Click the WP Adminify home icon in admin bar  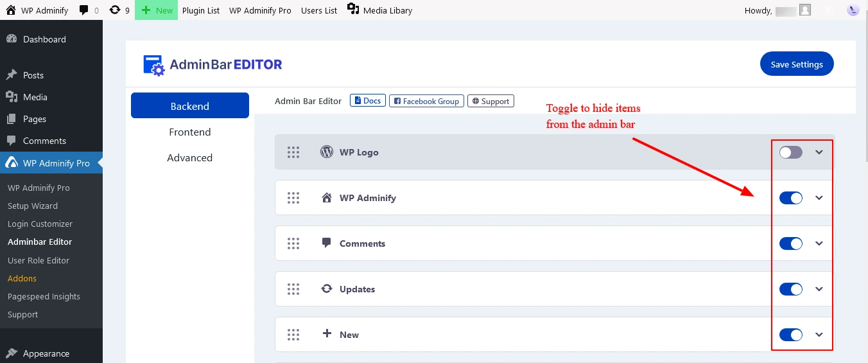click(x=11, y=10)
